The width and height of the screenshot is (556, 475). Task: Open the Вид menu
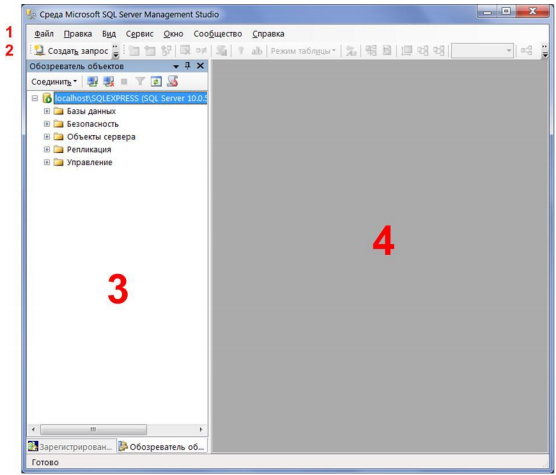pos(109,34)
